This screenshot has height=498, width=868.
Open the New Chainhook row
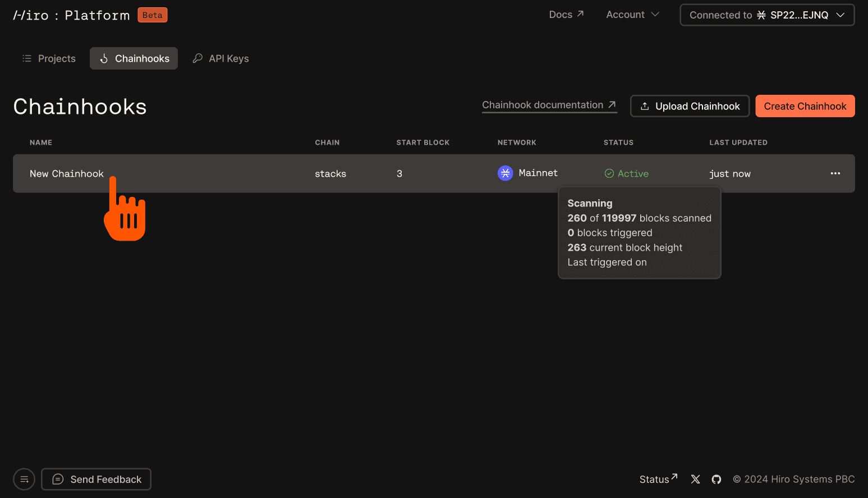(x=434, y=173)
